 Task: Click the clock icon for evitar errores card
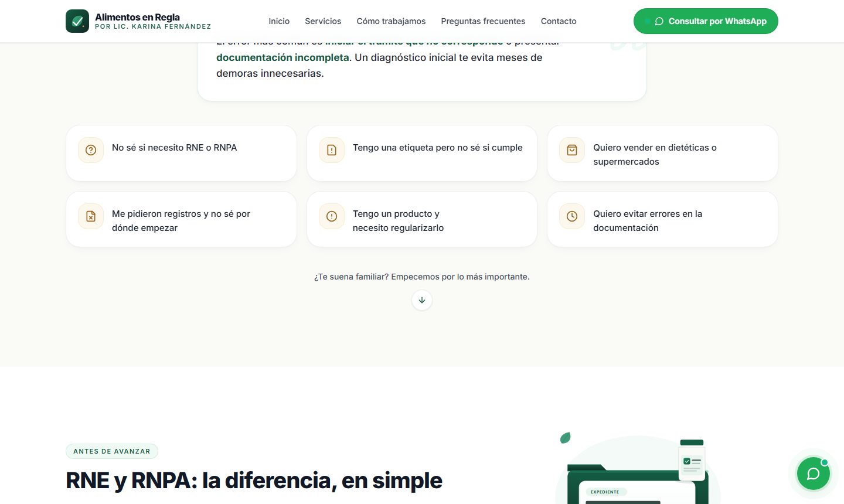572,216
